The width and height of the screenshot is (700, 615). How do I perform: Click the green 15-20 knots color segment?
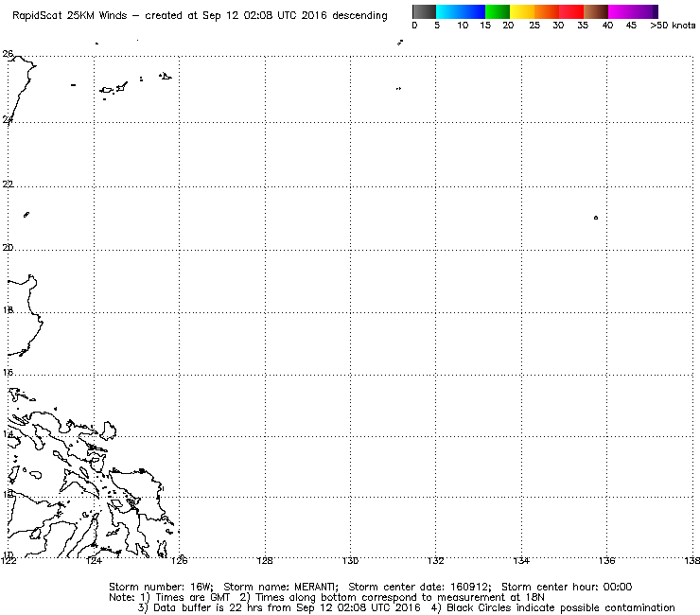point(498,11)
